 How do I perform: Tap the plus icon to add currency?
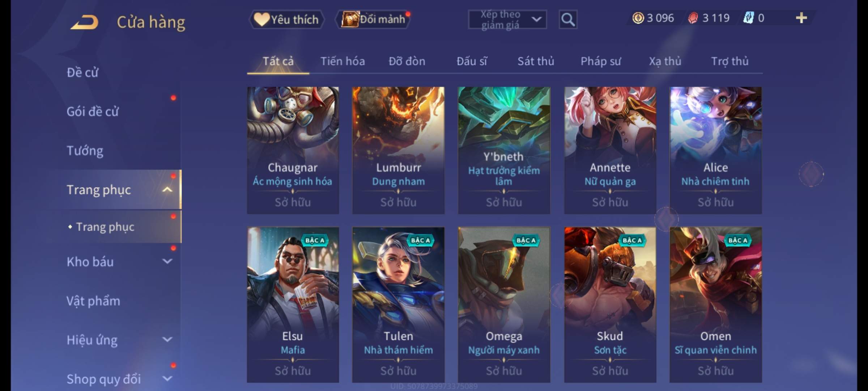pyautogui.click(x=801, y=18)
